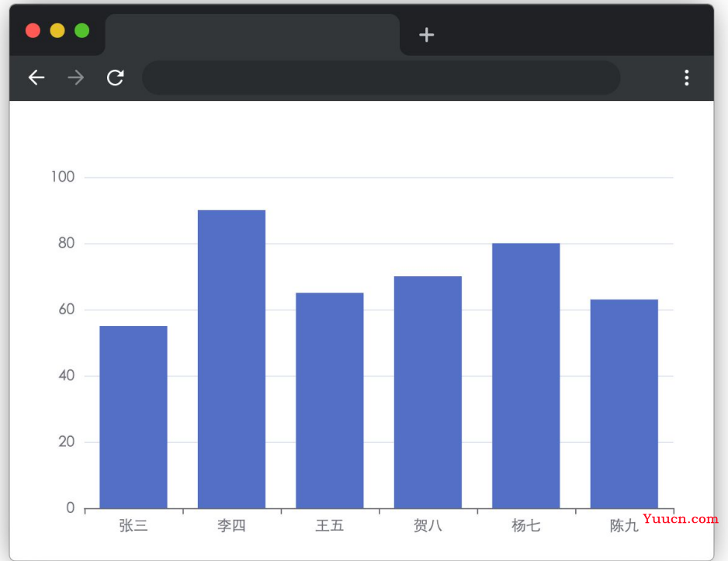The width and height of the screenshot is (728, 561).
Task: Reload the page with refresh icon
Action: pos(115,78)
